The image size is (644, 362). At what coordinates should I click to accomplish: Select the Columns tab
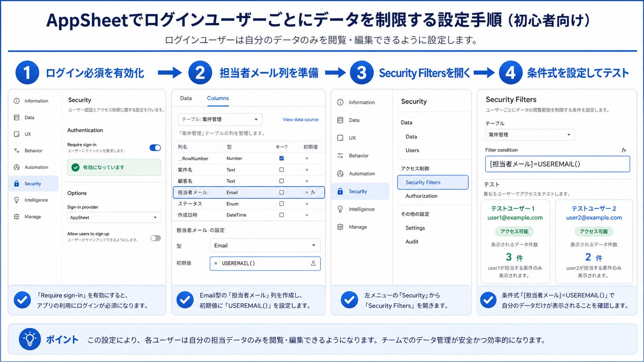pos(218,98)
